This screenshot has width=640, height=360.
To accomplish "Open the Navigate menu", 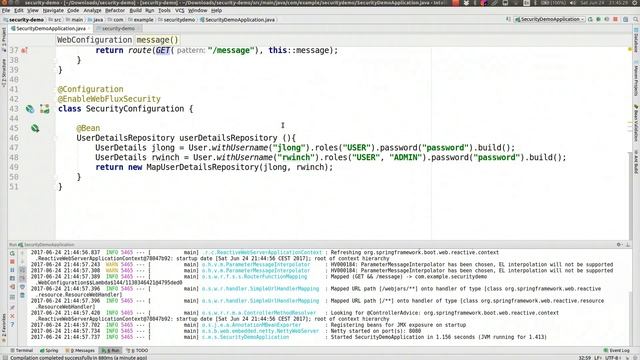I will point(53,10).
